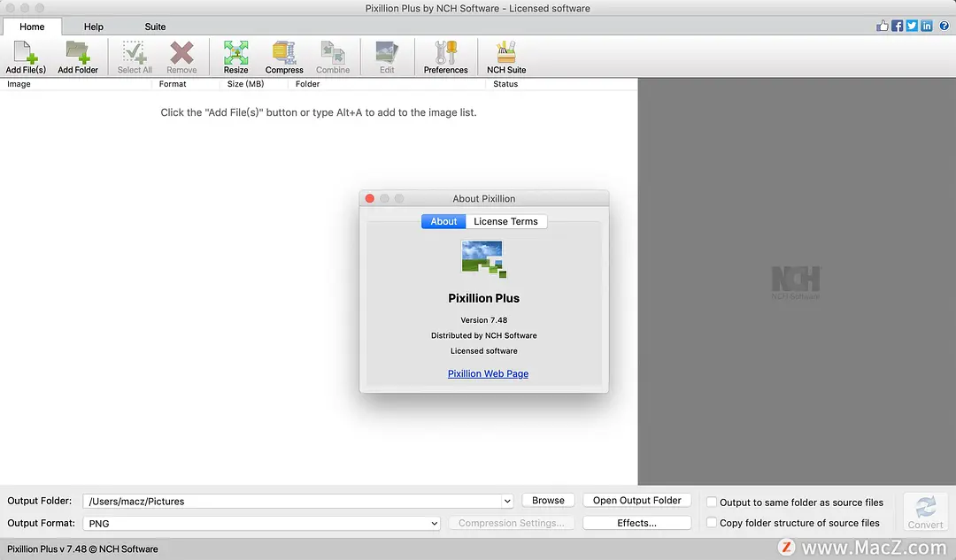Expand the Output Folder dropdown

coord(506,501)
